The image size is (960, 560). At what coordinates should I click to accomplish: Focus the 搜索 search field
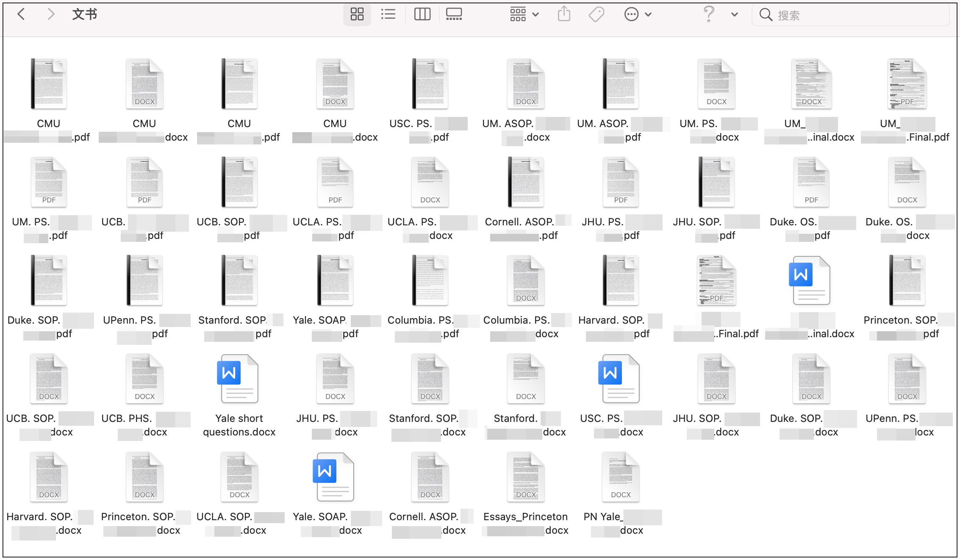coord(850,15)
